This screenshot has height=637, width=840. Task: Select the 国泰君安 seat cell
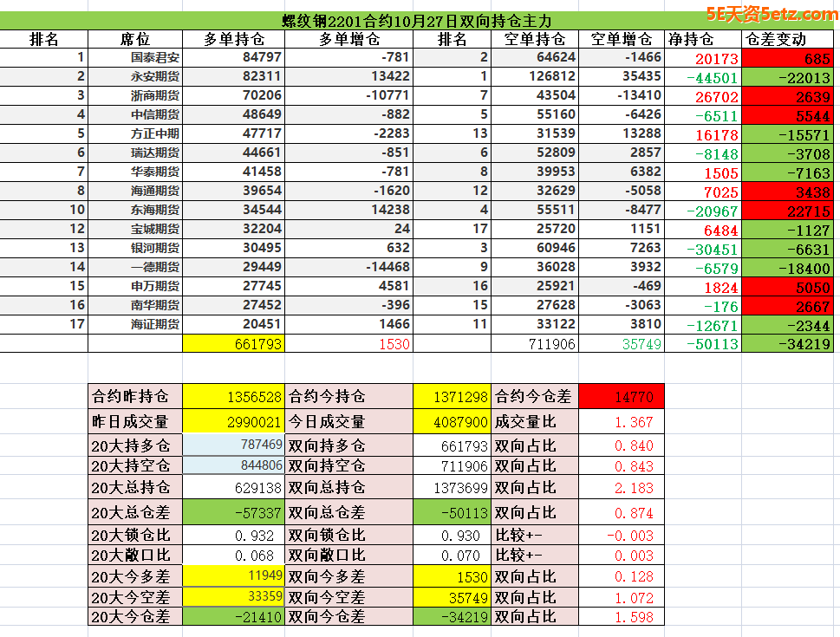click(154, 58)
